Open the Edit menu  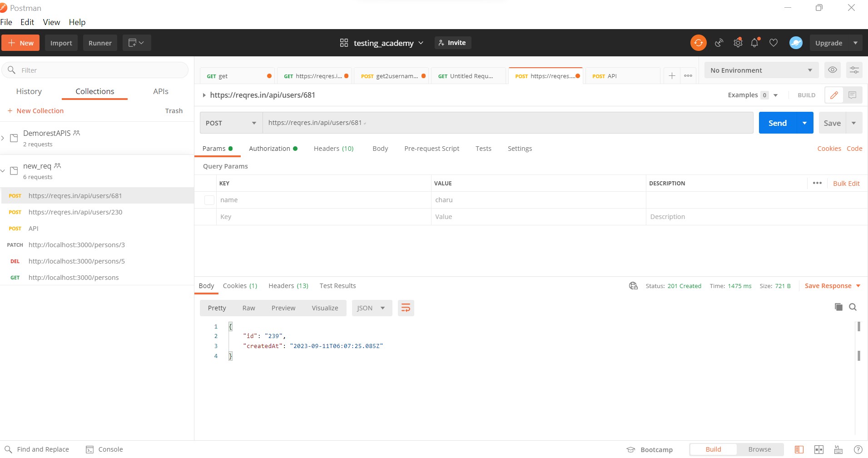pyautogui.click(x=27, y=22)
